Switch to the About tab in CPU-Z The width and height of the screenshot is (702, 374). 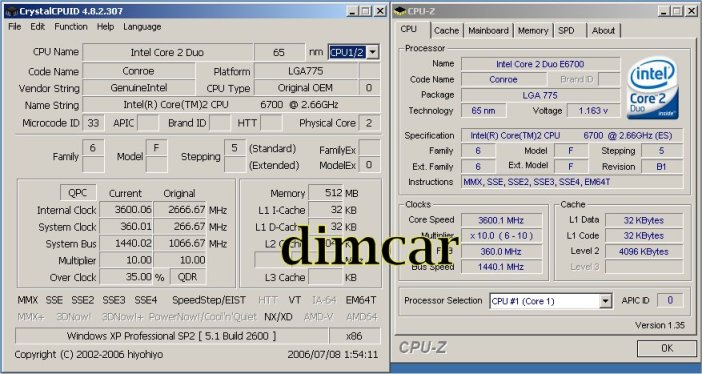603,30
